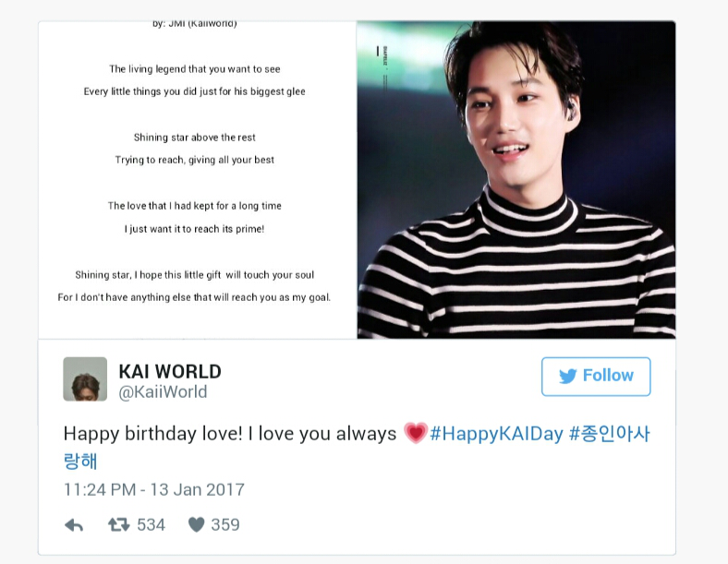This screenshot has height=564, width=728.
Task: Click the poem line 'Shining star above the rest'
Action: click(x=195, y=138)
